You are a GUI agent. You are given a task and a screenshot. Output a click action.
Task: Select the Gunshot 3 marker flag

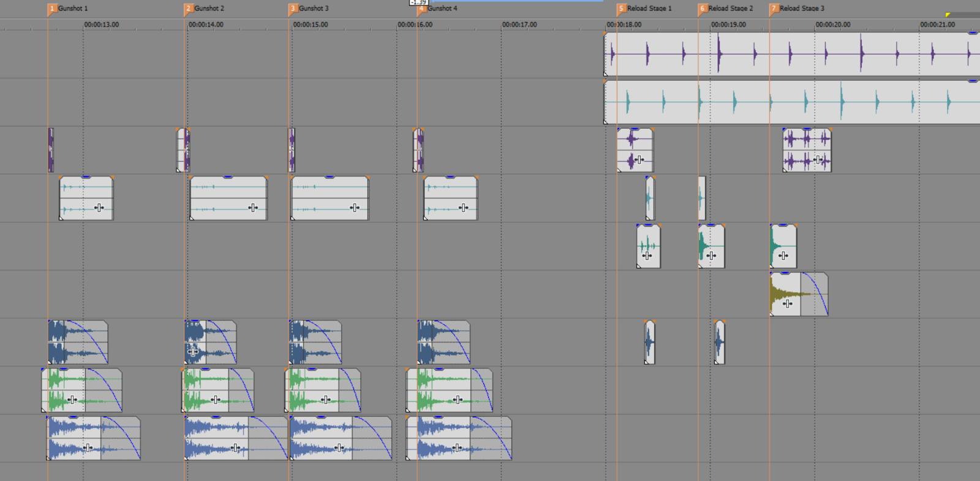(x=293, y=9)
